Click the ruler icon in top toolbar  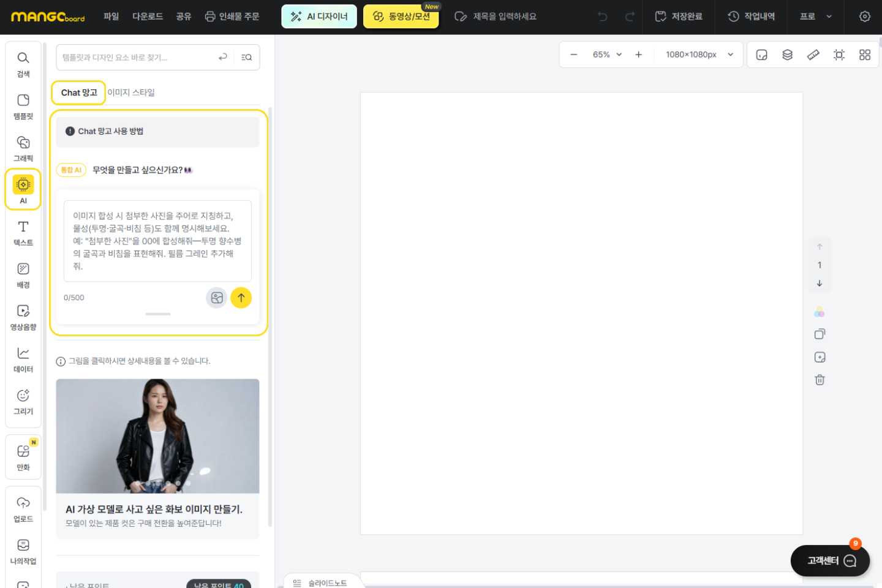[813, 55]
